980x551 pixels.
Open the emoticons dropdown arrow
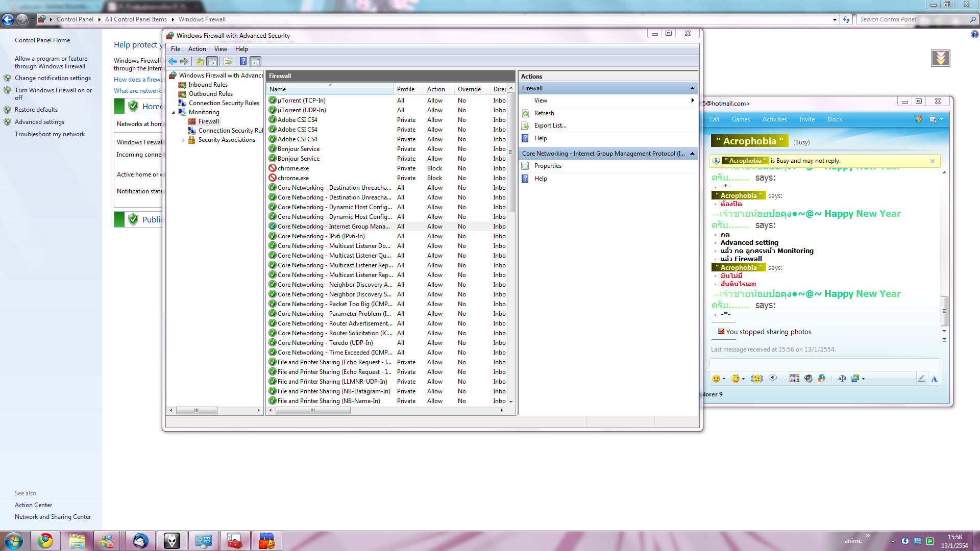[724, 379]
